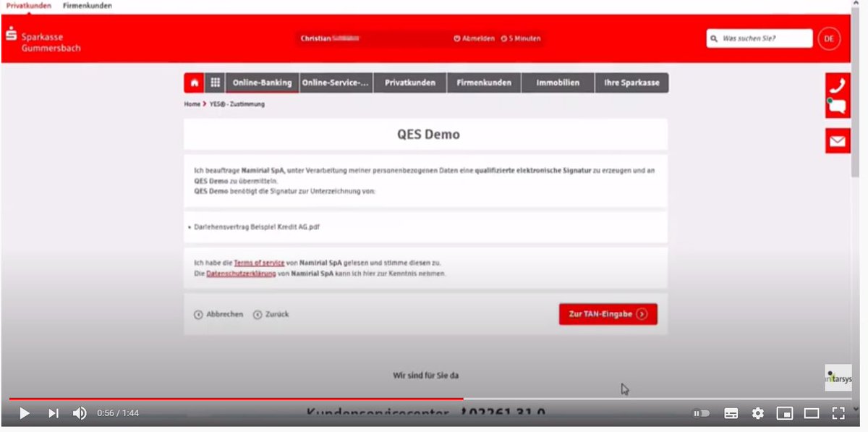868x432 pixels.
Task: Click the home icon in navigation bar
Action: click(x=194, y=82)
